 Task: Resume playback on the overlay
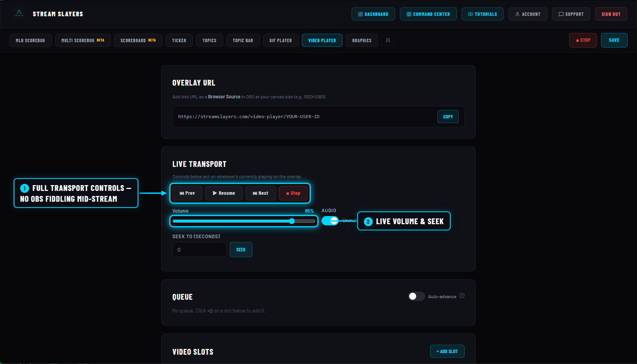coord(224,193)
